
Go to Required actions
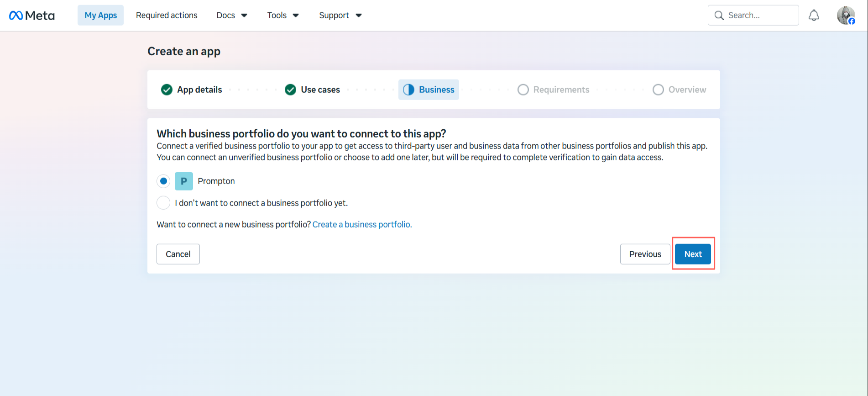tap(167, 16)
